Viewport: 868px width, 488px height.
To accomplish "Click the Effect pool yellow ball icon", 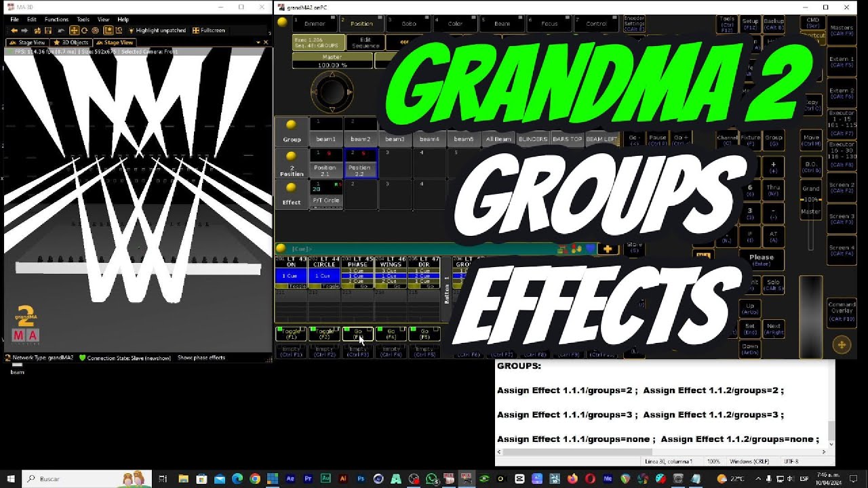I will pos(291,187).
